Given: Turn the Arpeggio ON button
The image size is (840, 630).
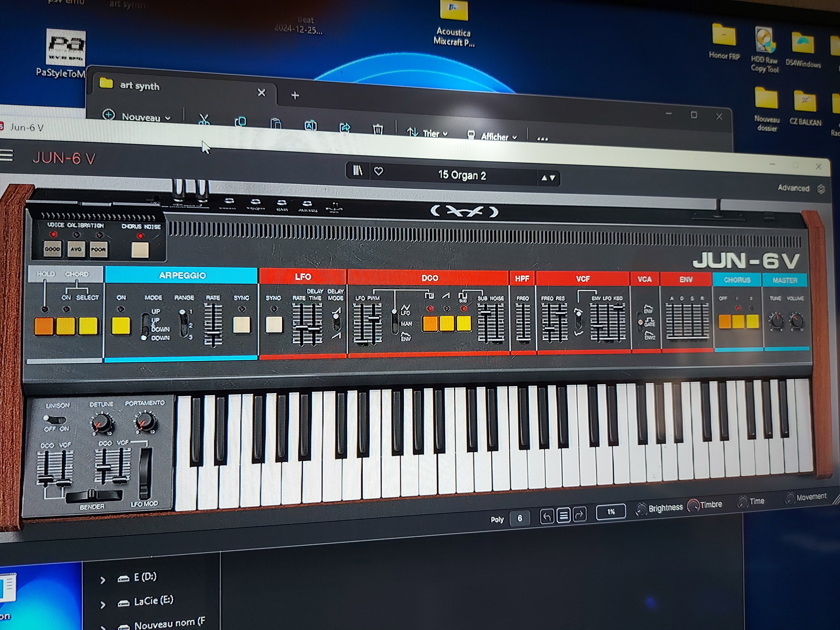Looking at the screenshot, I should (x=121, y=326).
